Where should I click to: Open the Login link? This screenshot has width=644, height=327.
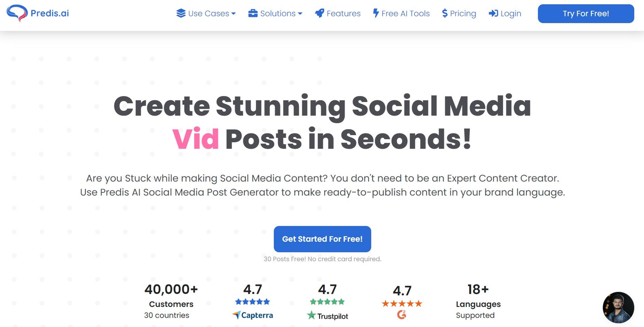[x=511, y=13]
